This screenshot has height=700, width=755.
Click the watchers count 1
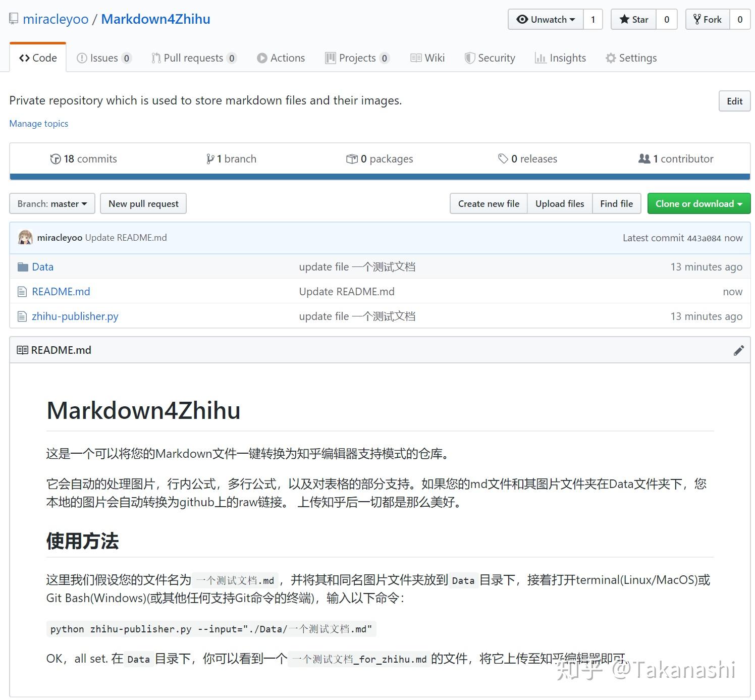tap(593, 20)
